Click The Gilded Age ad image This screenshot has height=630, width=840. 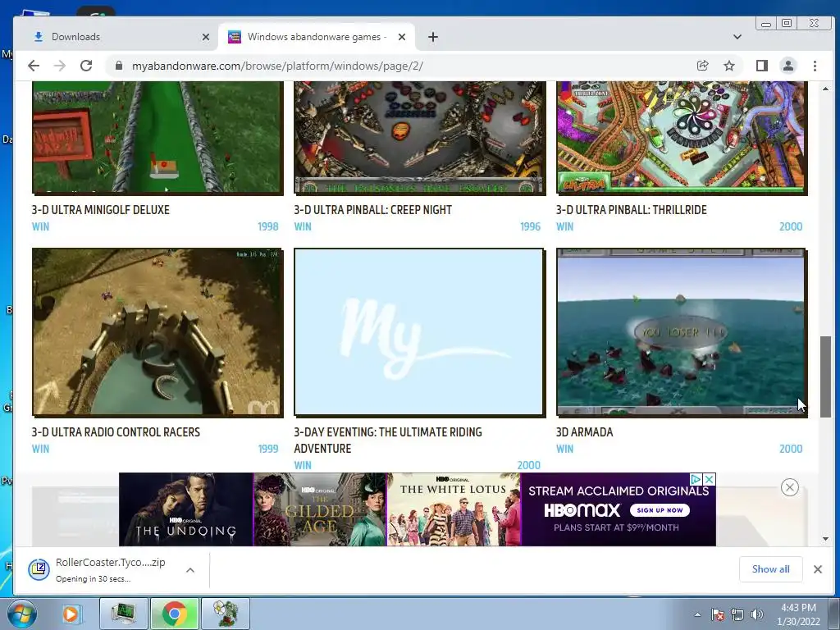coord(320,509)
